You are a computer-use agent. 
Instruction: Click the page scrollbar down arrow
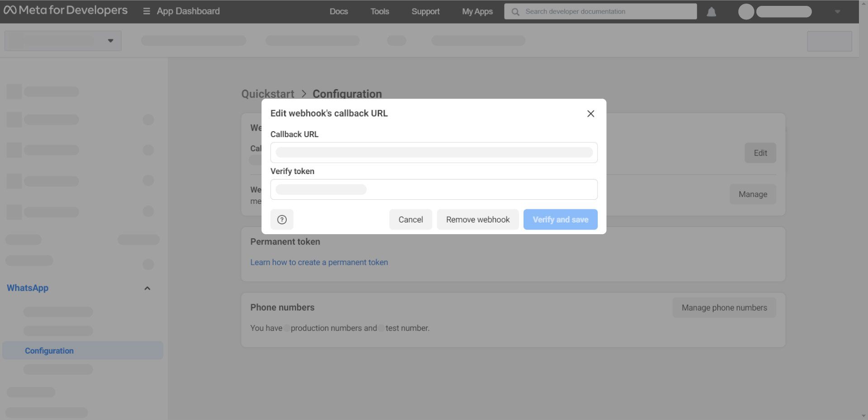(x=863, y=416)
